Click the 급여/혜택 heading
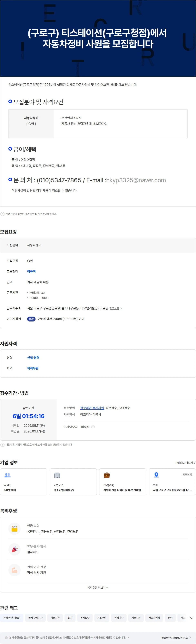 coord(25,149)
